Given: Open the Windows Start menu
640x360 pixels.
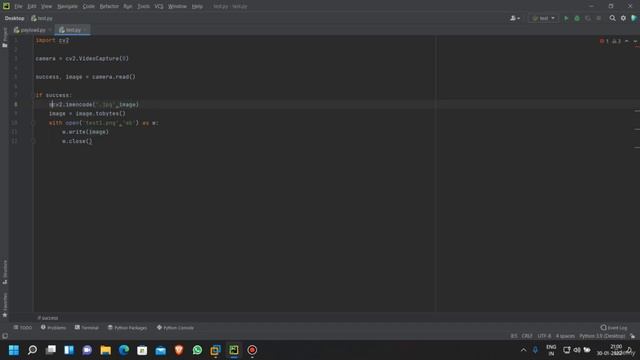Looking at the screenshot, I should tap(14, 350).
